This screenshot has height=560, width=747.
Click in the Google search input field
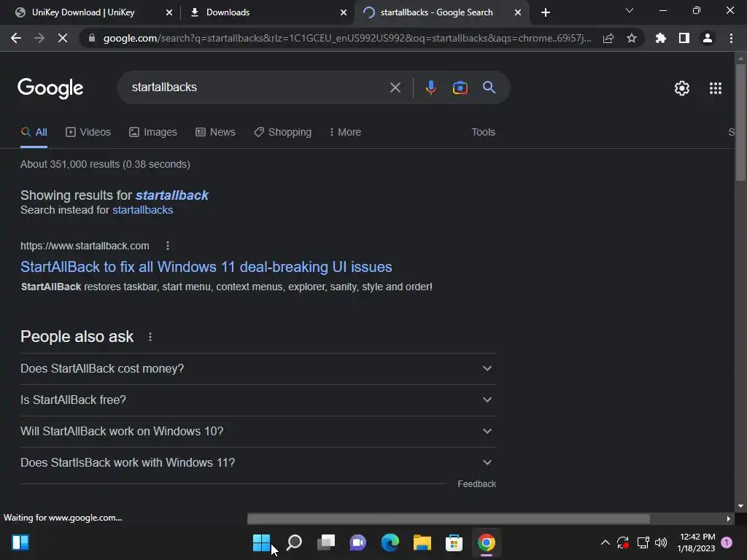[258, 87]
